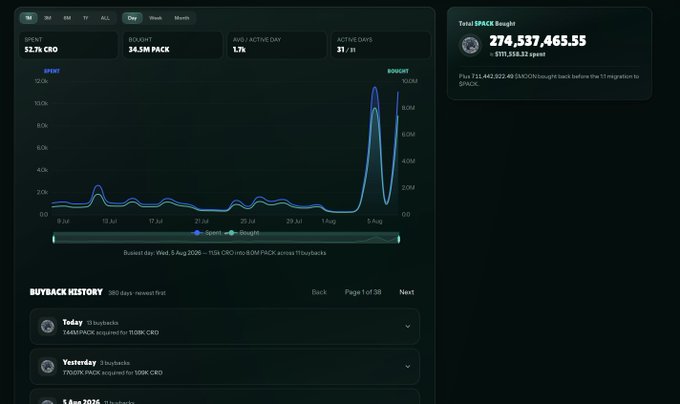The image size is (680, 404).
Task: Switch to the 6M time range
Action: 67,18
